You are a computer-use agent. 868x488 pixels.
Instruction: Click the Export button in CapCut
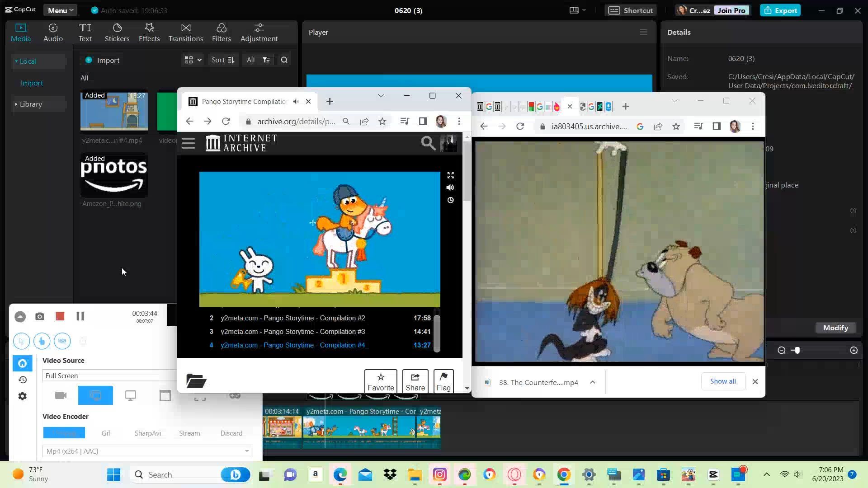pyautogui.click(x=780, y=10)
